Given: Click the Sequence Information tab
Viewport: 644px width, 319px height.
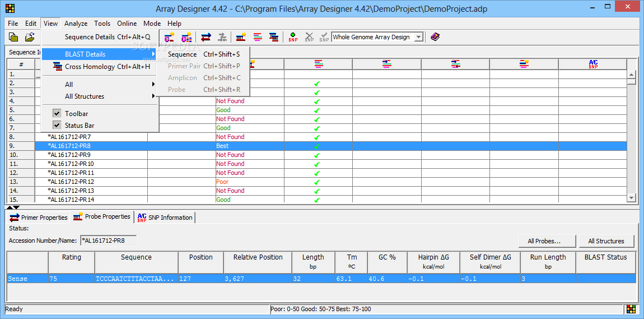Looking at the screenshot, I should point(24,52).
